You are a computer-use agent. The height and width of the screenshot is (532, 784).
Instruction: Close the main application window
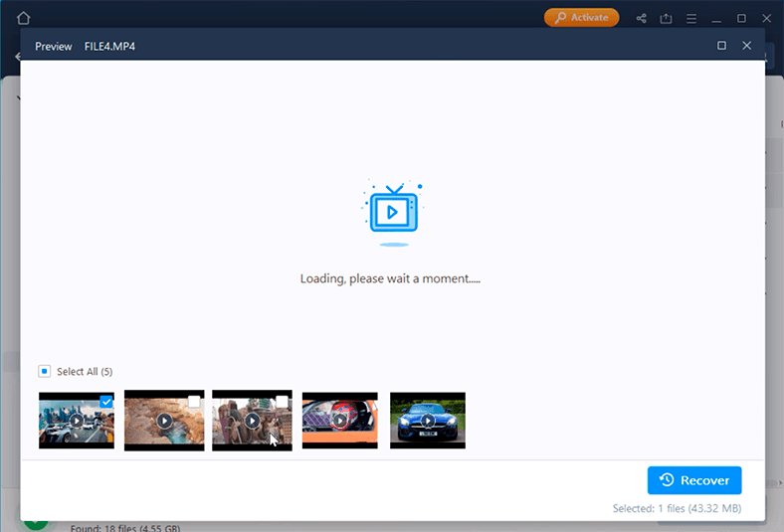(766, 19)
